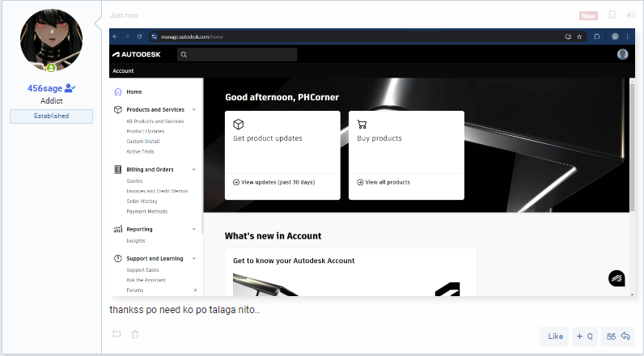Open Ask the Assistant in sidebar
Screen dimensions: 644x356
146,280
